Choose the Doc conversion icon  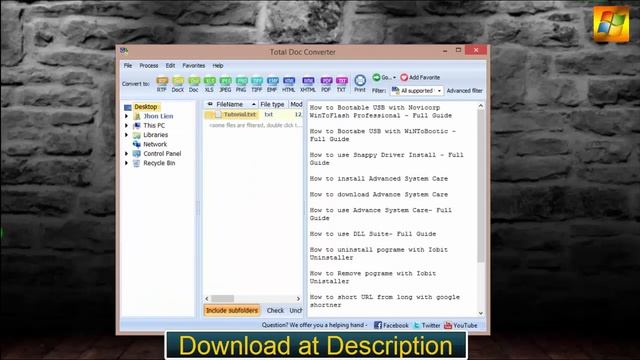[x=193, y=84]
